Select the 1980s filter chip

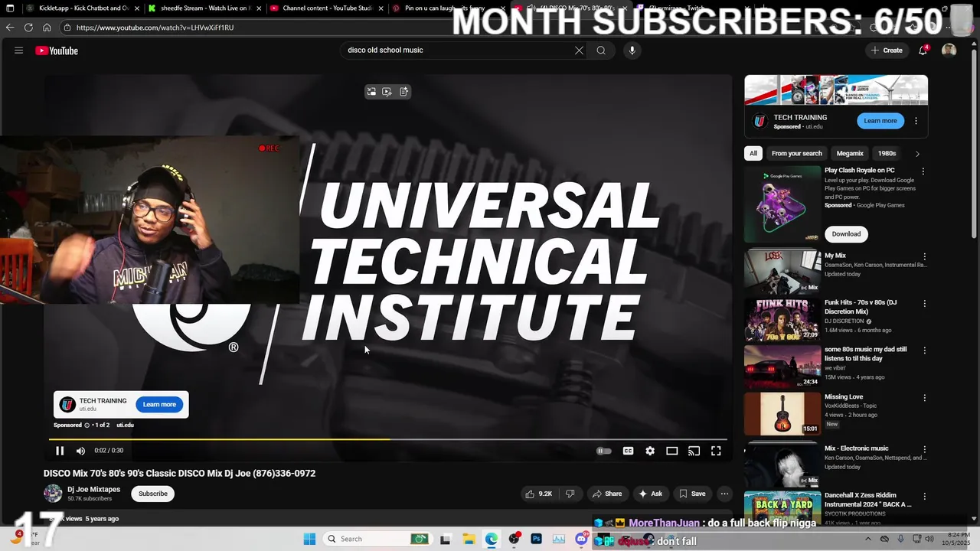coord(887,153)
